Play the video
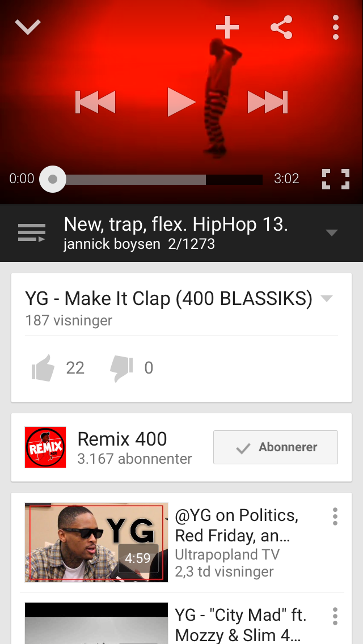363x644 pixels. (x=181, y=101)
